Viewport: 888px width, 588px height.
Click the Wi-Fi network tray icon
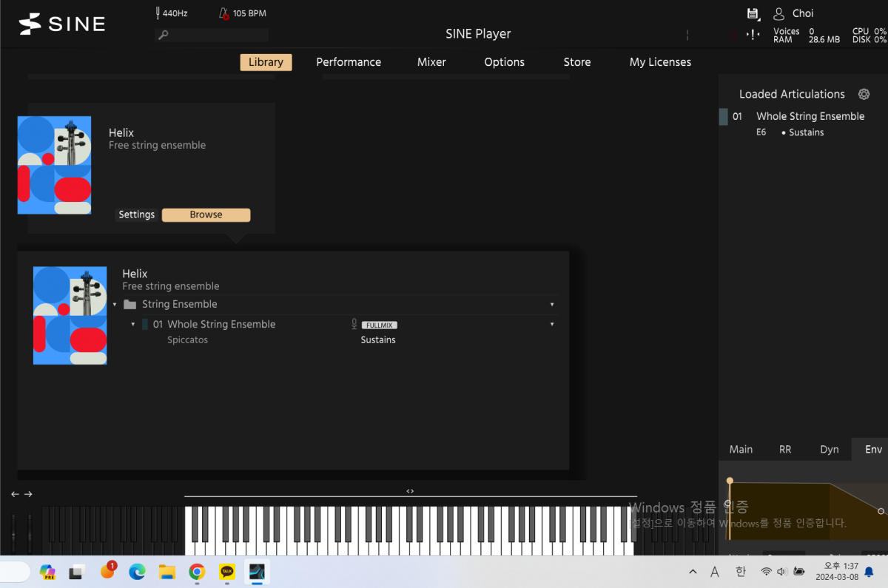pos(766,572)
